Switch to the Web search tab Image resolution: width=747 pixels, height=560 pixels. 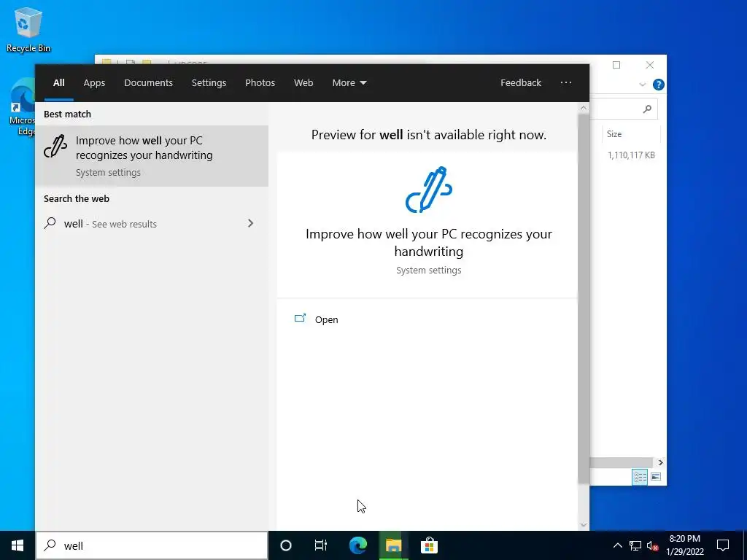pyautogui.click(x=303, y=82)
